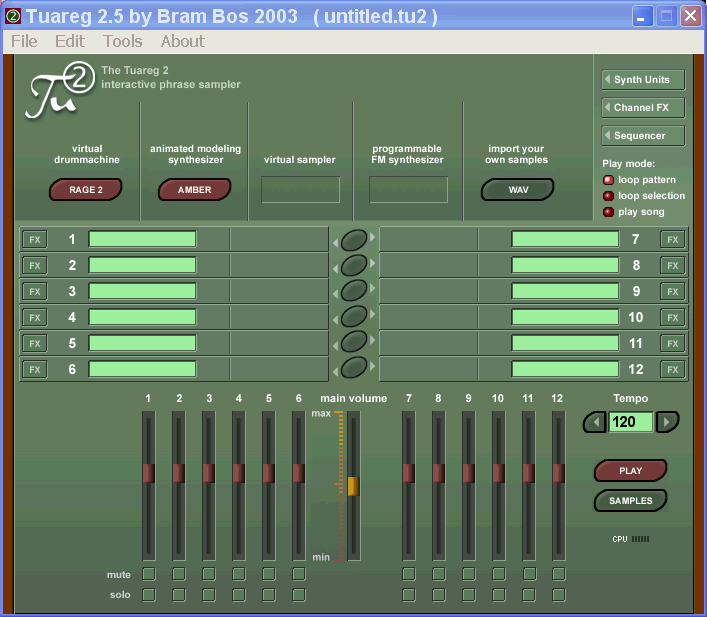Click channel 5 green pattern selector
This screenshot has width=707, height=617.
[142, 344]
